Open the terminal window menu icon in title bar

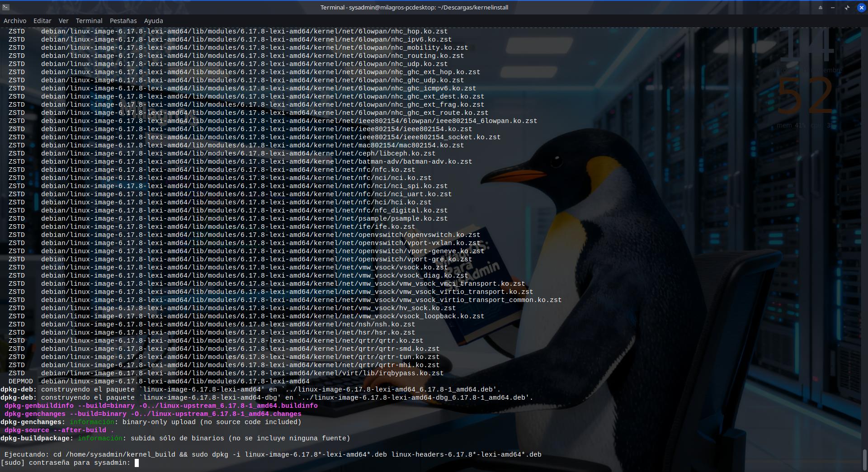5,7
